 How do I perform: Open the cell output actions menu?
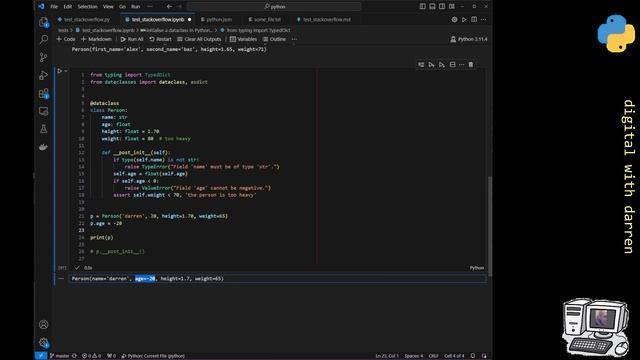[61, 279]
